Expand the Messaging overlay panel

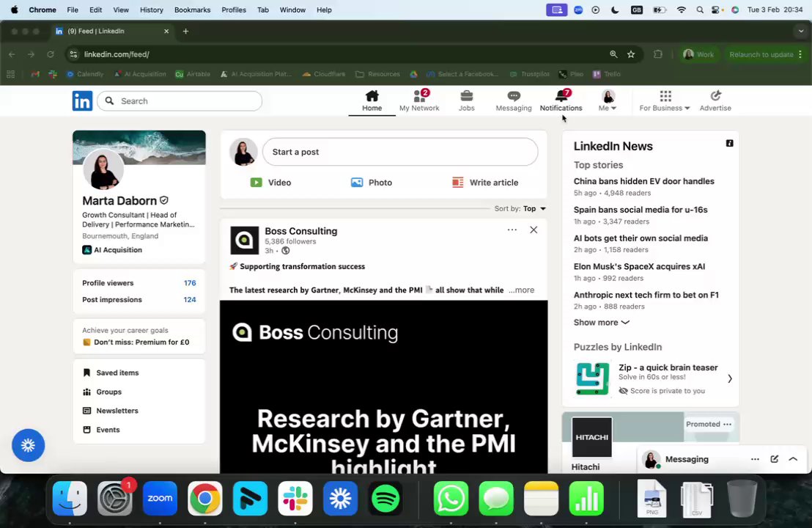pos(793,459)
